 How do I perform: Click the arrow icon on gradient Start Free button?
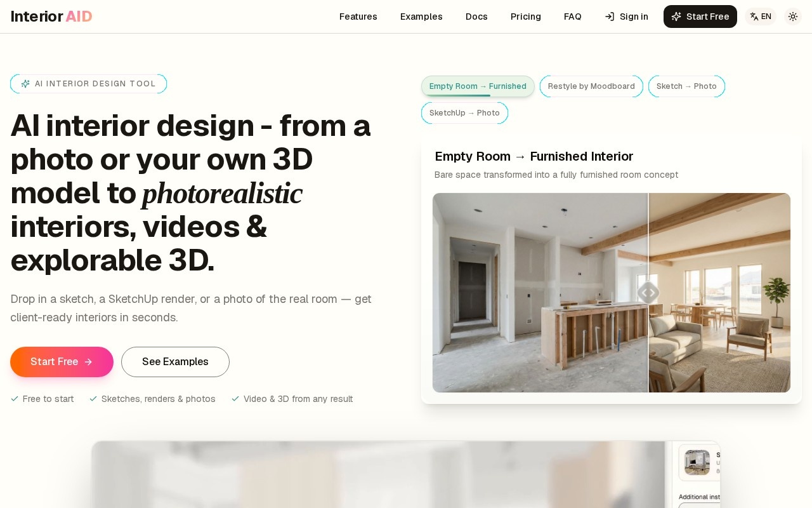(x=88, y=362)
